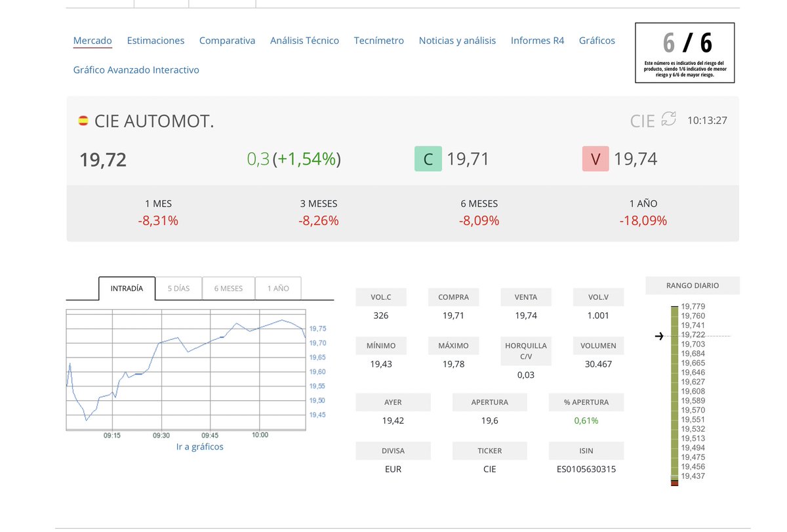
Task: Click the MÁXIMO value 19,78
Action: pyautogui.click(x=453, y=364)
